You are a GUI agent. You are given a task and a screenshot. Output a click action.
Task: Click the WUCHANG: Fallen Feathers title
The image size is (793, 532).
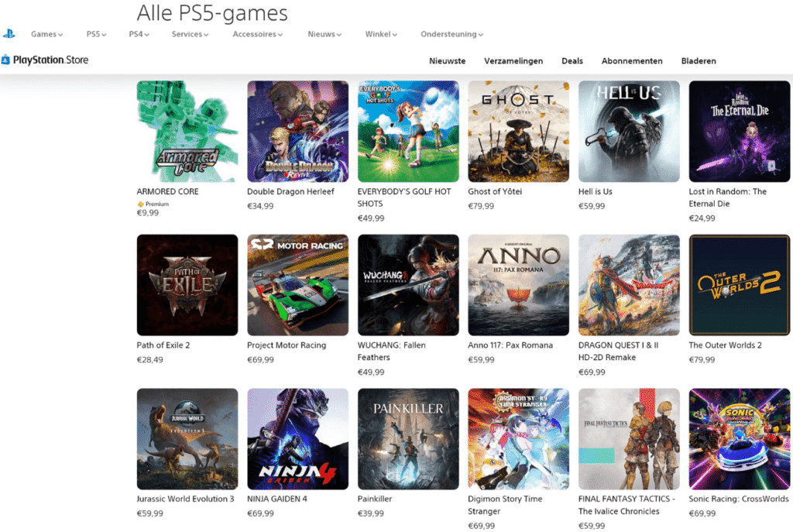tap(391, 352)
